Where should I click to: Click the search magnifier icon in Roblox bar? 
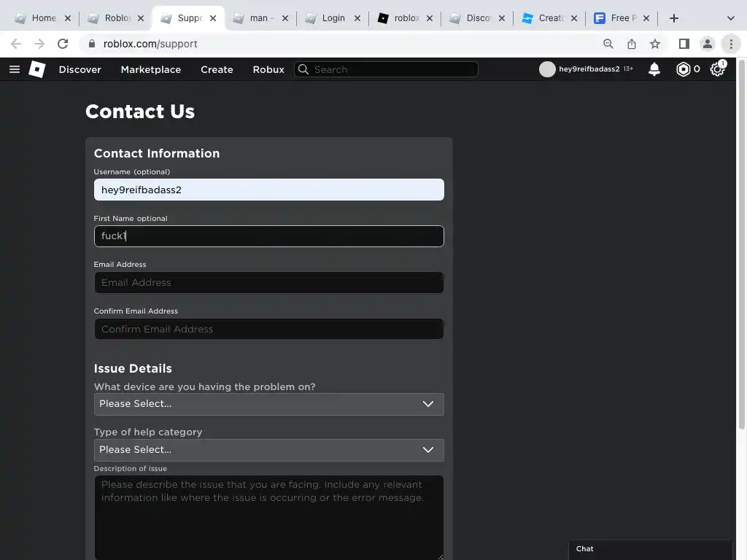coord(303,69)
